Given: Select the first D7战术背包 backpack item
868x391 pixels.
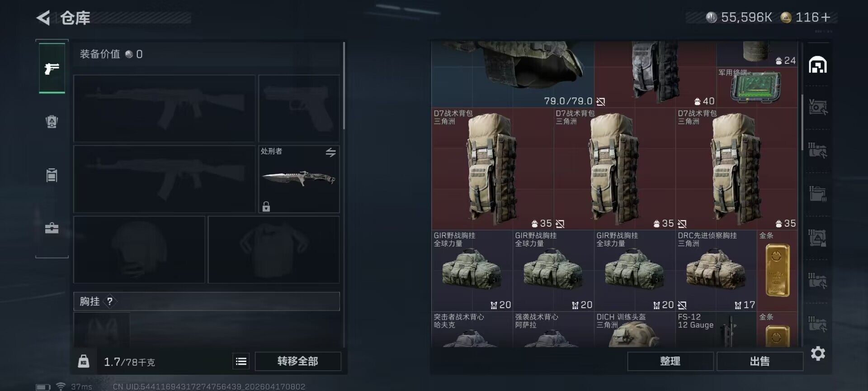Looking at the screenshot, I should pos(492,169).
